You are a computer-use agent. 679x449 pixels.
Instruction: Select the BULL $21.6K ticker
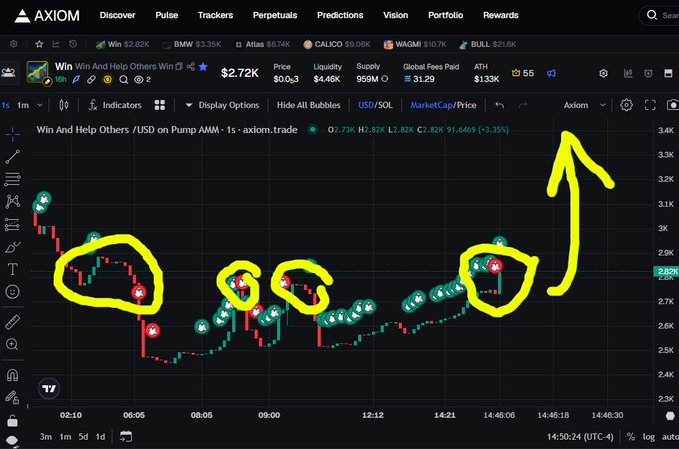tap(488, 44)
